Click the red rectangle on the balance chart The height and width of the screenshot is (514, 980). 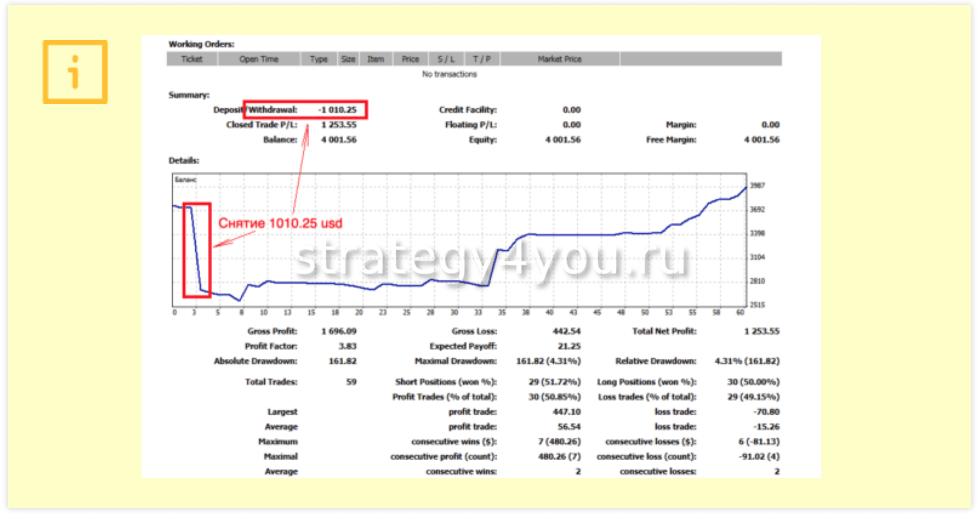tap(197, 251)
